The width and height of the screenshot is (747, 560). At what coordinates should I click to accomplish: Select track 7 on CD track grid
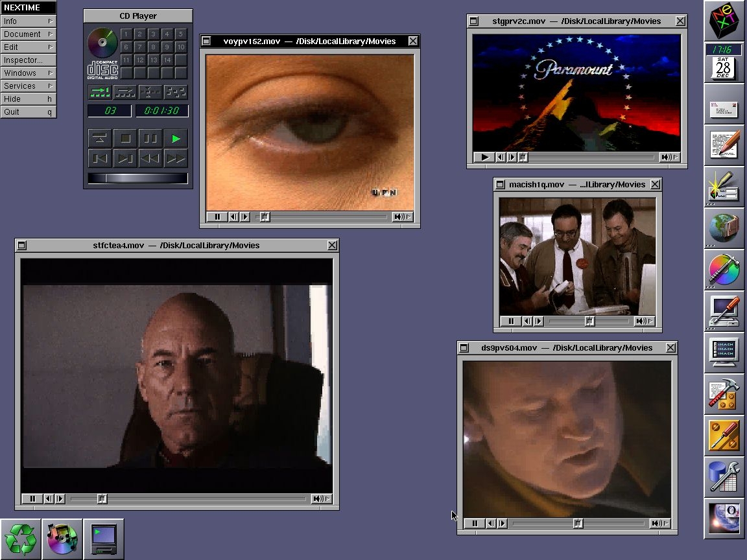[139, 47]
